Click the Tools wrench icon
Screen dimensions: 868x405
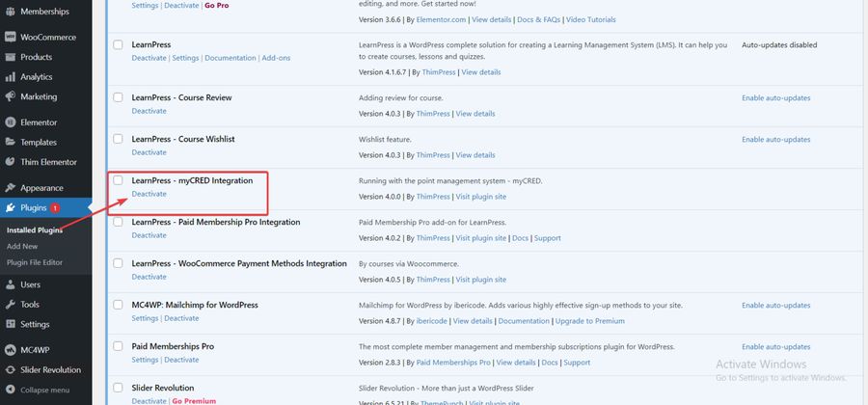[x=10, y=305]
